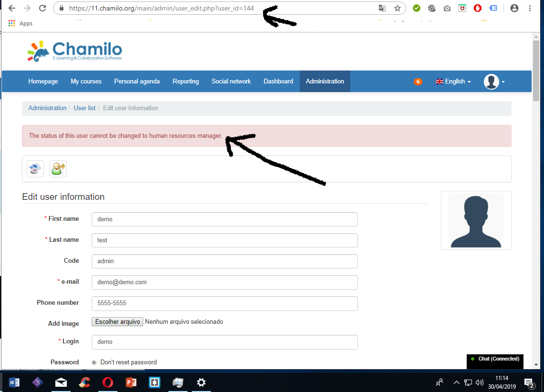Go back via the User list breadcrumb link
544x392 pixels.
(x=84, y=108)
